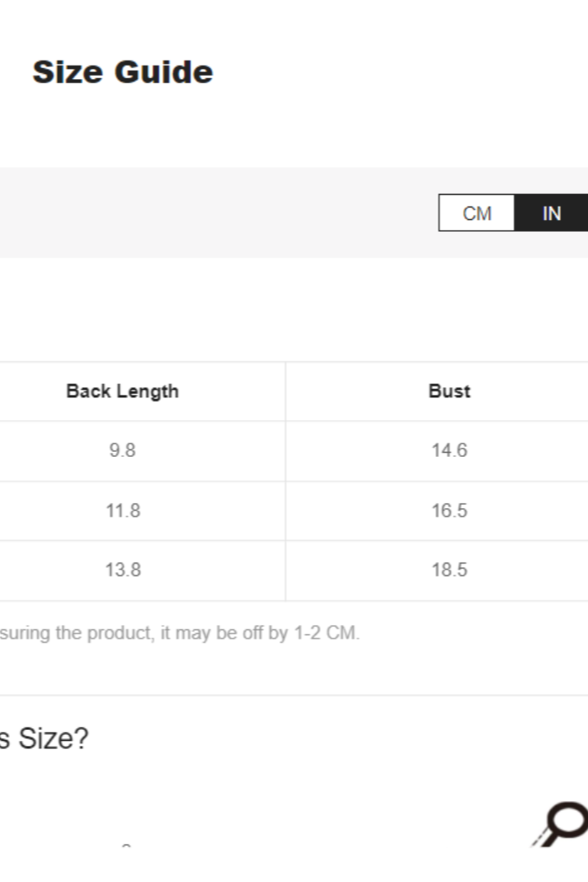Click the Bust column header
Screen dimensions: 588x882
point(449,391)
